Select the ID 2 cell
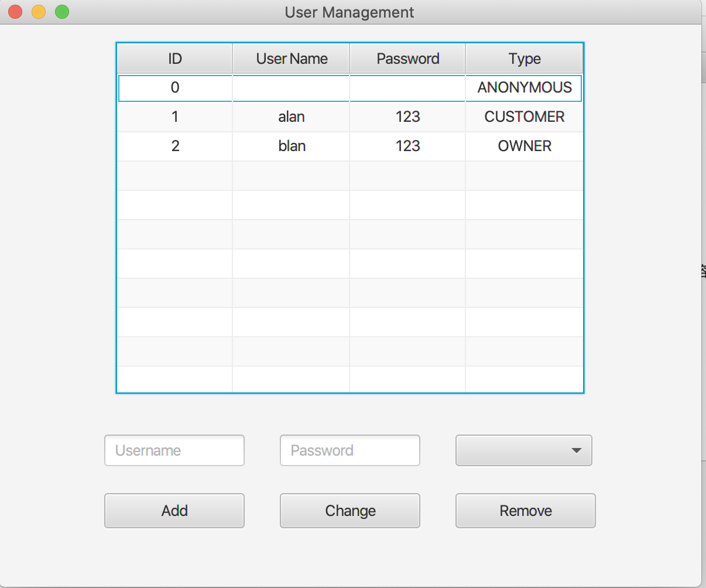The height and width of the screenshot is (588, 706). [174, 146]
